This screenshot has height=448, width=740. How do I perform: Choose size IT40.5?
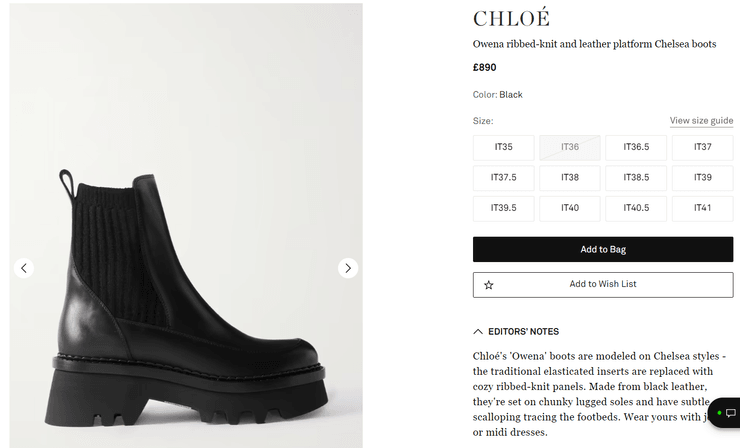click(x=636, y=208)
